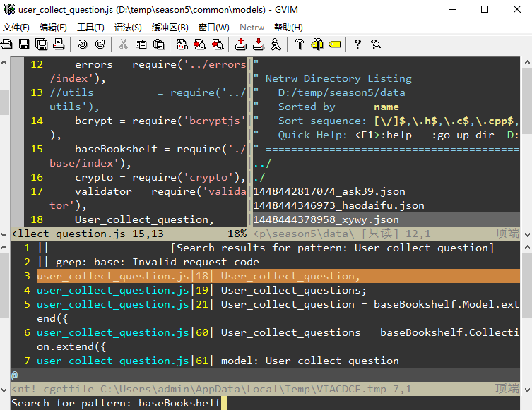The width and height of the screenshot is (532, 410).
Task: Click the Find Previous icon
Action: click(218, 44)
